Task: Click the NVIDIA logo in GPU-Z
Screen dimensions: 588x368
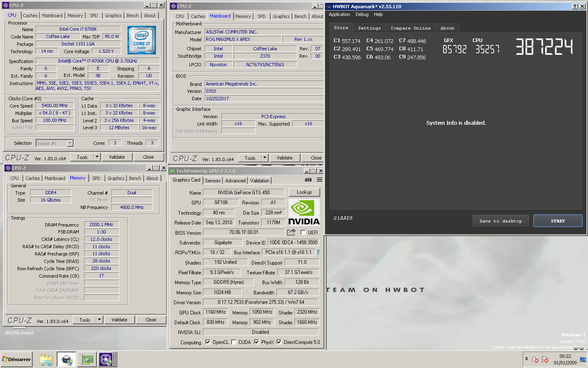Action: pos(304,212)
